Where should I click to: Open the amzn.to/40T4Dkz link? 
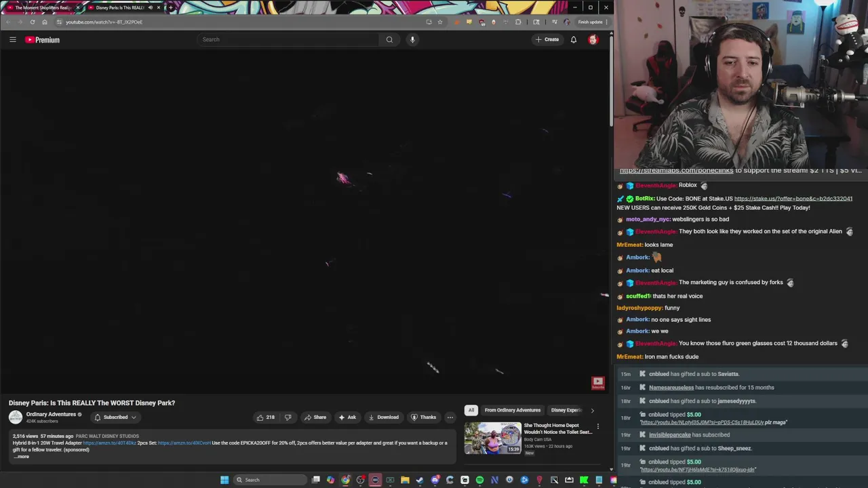[x=109, y=443]
